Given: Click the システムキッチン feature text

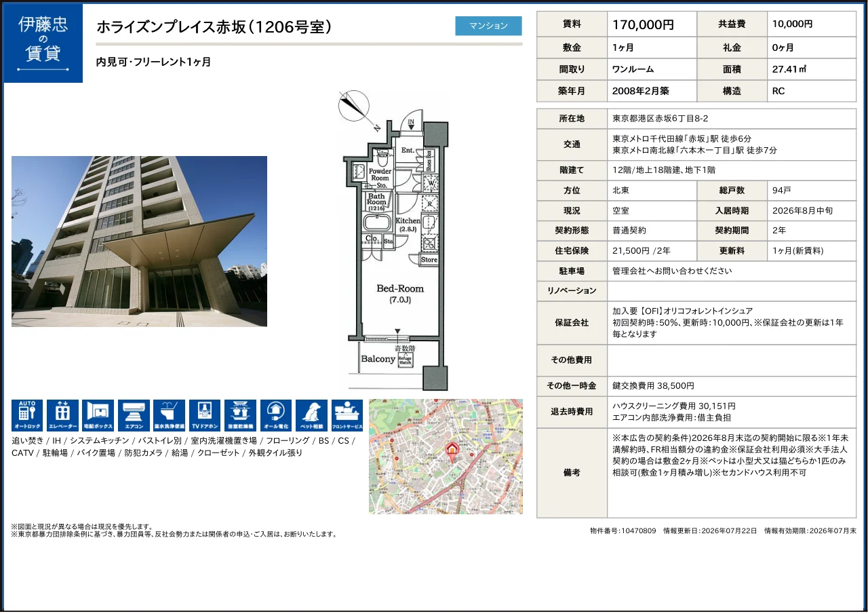Looking at the screenshot, I should pos(99,441).
